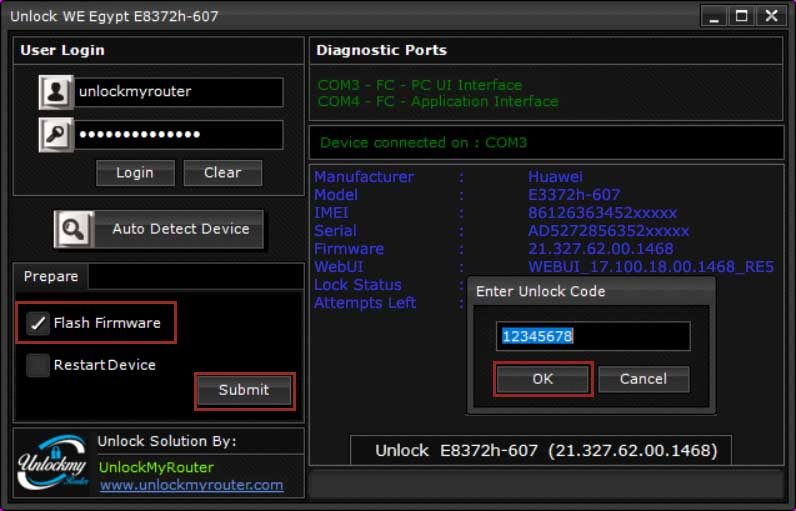
Task: Cancel the Enter Unlock Code dialog
Action: 644,379
